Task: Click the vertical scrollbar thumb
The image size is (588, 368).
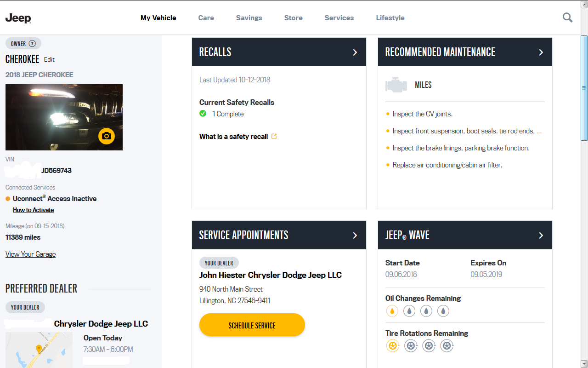Action: pyautogui.click(x=584, y=88)
